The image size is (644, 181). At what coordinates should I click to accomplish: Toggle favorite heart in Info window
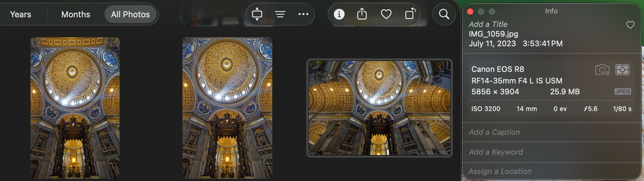(630, 25)
